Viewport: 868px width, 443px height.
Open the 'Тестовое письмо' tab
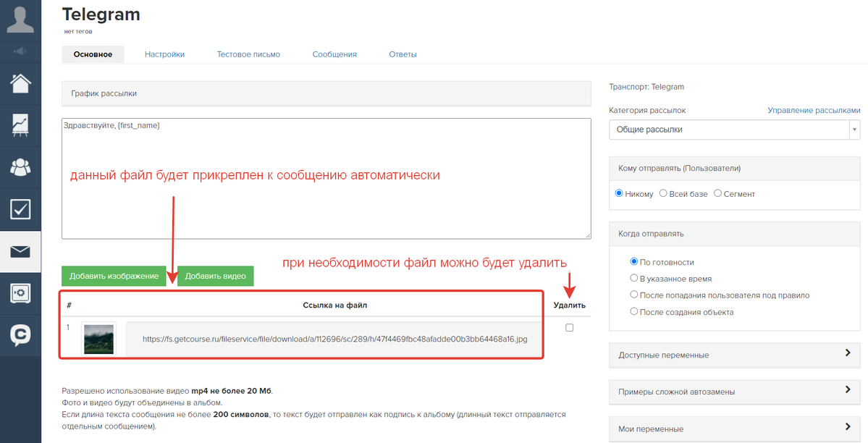248,54
